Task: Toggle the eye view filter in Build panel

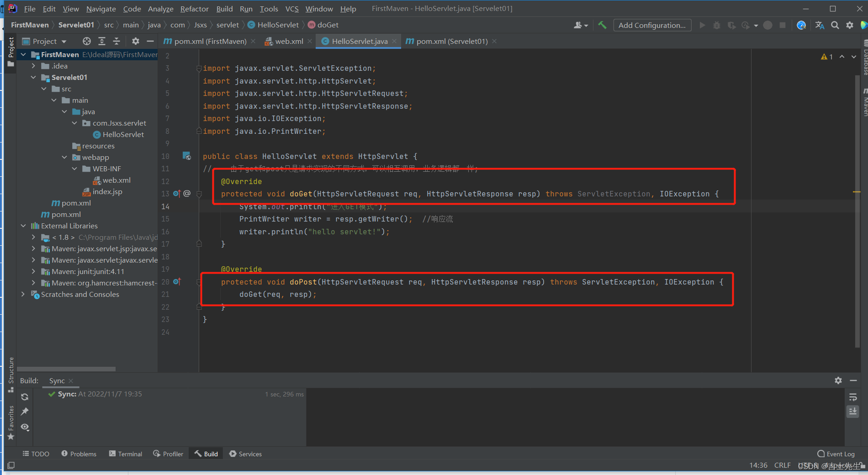Action: point(25,427)
